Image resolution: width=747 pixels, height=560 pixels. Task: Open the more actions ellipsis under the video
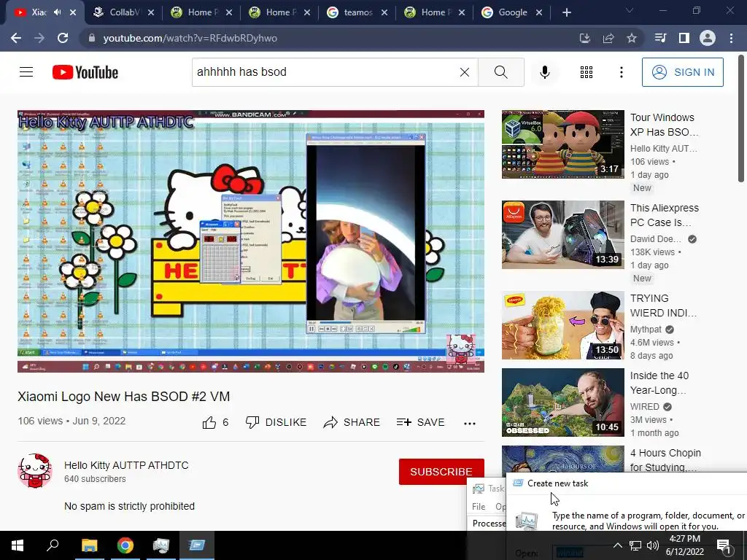(x=470, y=424)
